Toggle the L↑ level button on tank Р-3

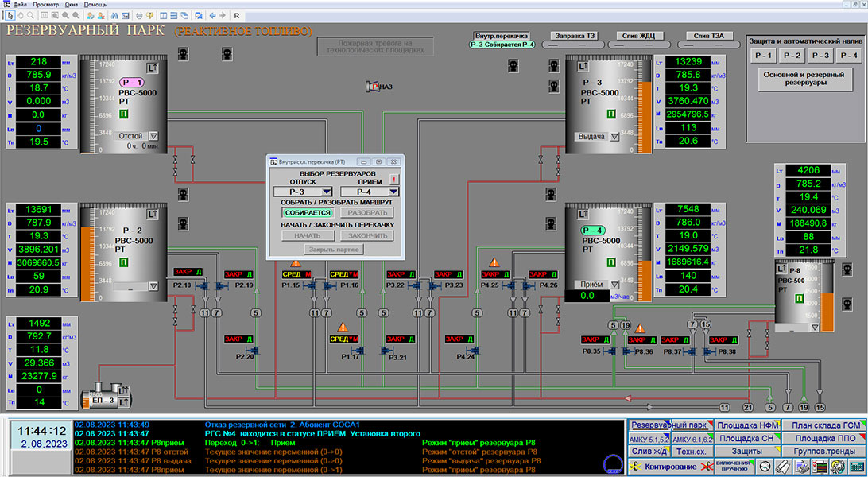(x=582, y=67)
